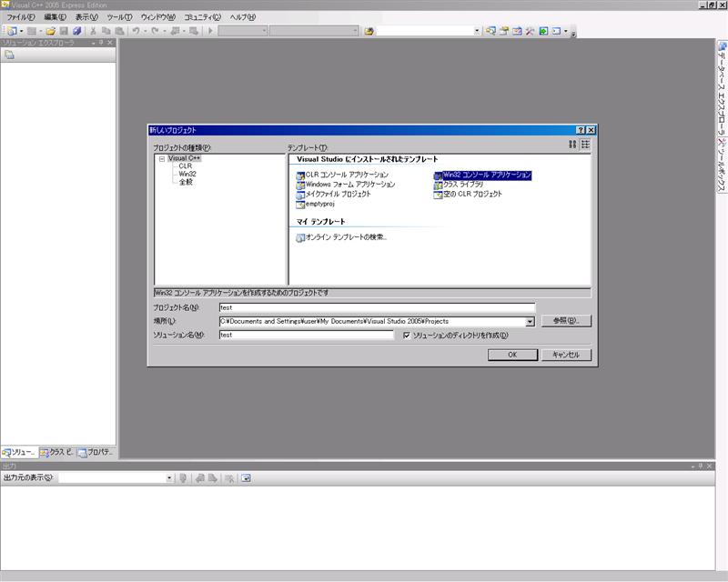Image resolution: width=728 pixels, height=582 pixels.
Task: Select メイクファイル プロジェクト template
Action: (x=333, y=195)
